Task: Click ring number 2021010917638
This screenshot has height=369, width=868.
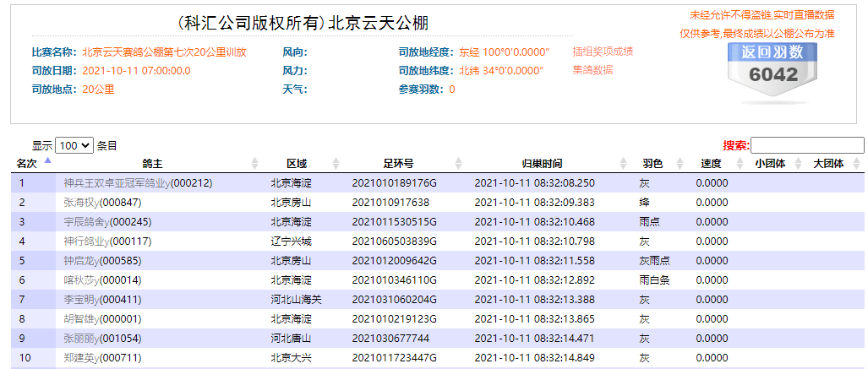Action: [390, 203]
